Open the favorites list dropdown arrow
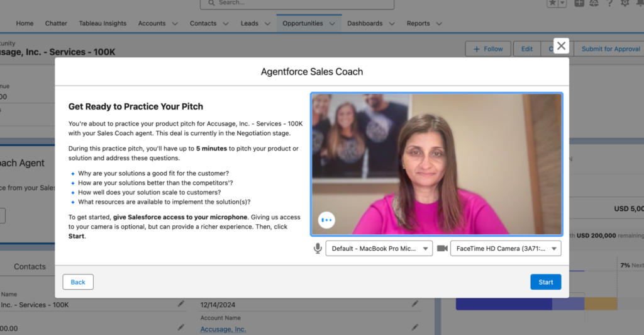The width and height of the screenshot is (644, 335). tap(562, 3)
